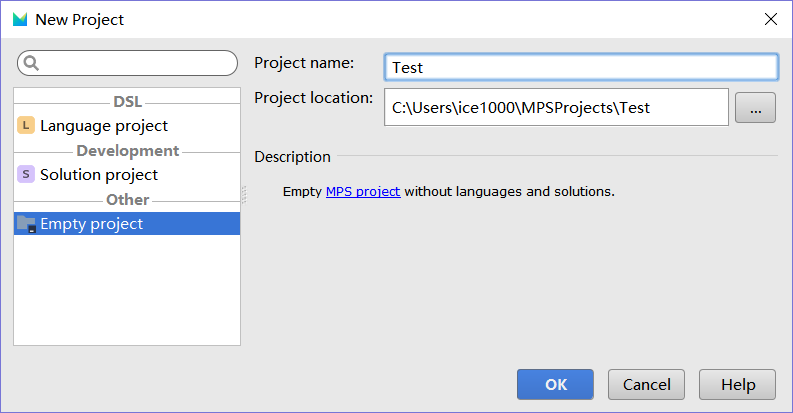Click into the Project name field
This screenshot has height=413, width=793.
[580, 67]
